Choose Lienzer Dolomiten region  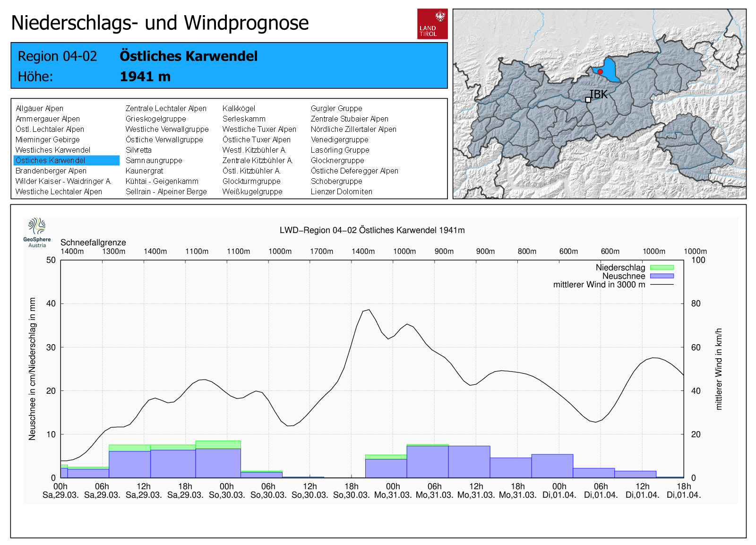pos(341,192)
